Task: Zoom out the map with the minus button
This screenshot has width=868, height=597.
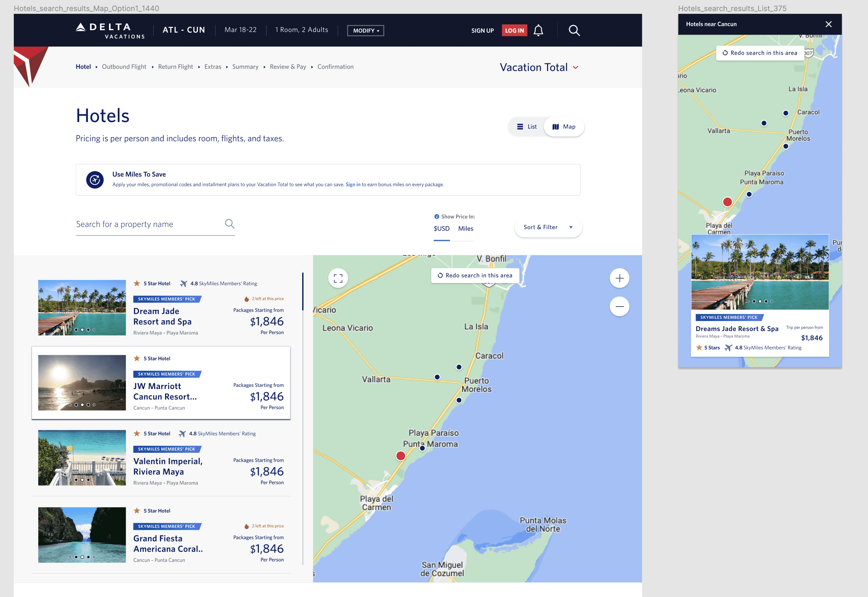Action: [x=619, y=306]
